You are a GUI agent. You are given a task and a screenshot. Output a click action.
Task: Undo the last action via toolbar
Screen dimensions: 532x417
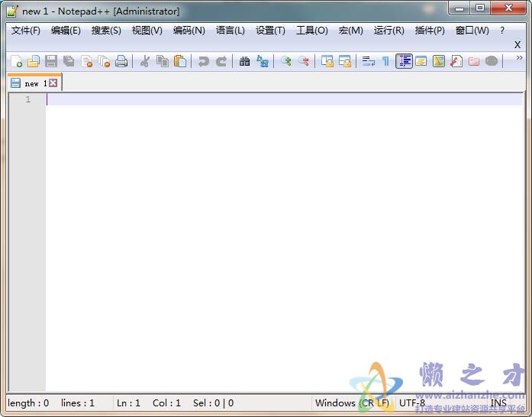click(x=204, y=61)
